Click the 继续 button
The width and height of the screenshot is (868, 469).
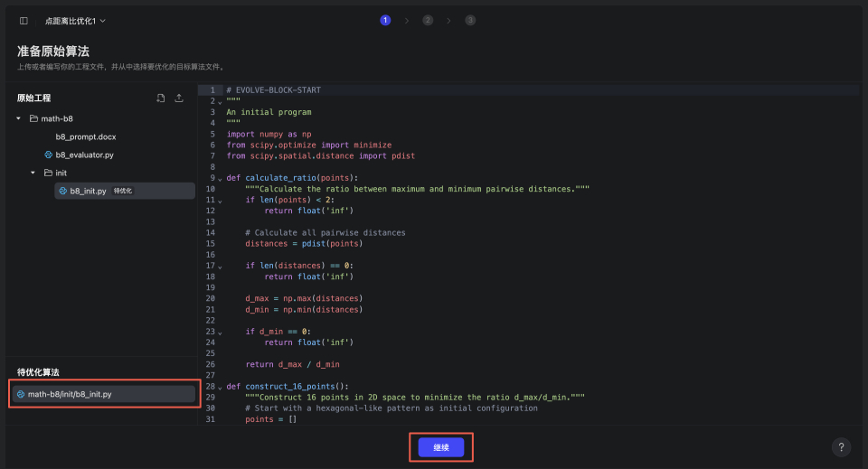[x=441, y=447]
